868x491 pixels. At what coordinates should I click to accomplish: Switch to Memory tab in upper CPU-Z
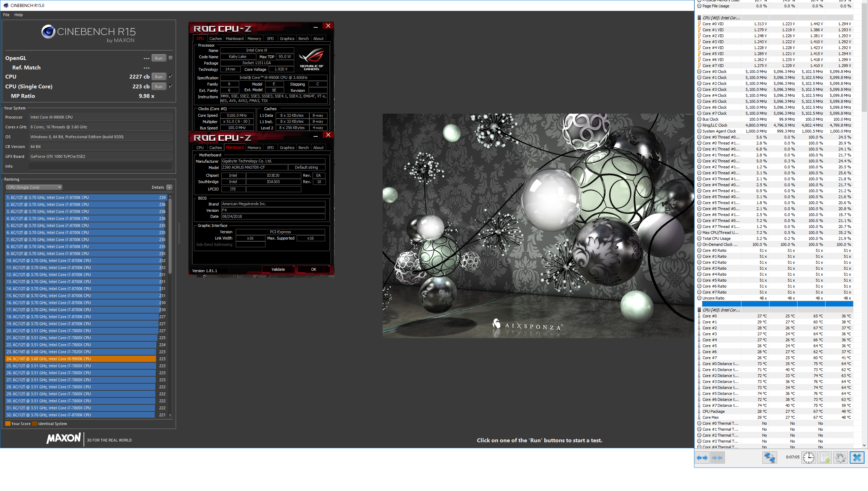[254, 39]
